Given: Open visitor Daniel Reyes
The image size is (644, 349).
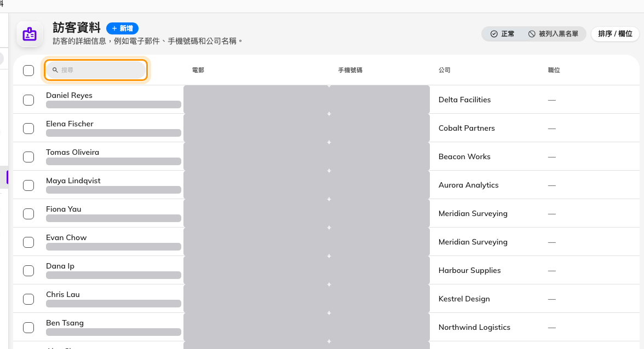Looking at the screenshot, I should point(69,95).
